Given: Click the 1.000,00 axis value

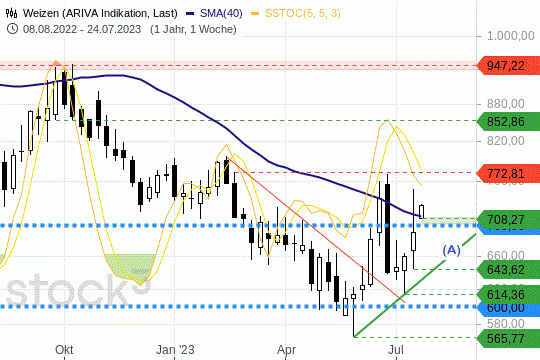Looking at the screenshot, I should (x=510, y=35).
